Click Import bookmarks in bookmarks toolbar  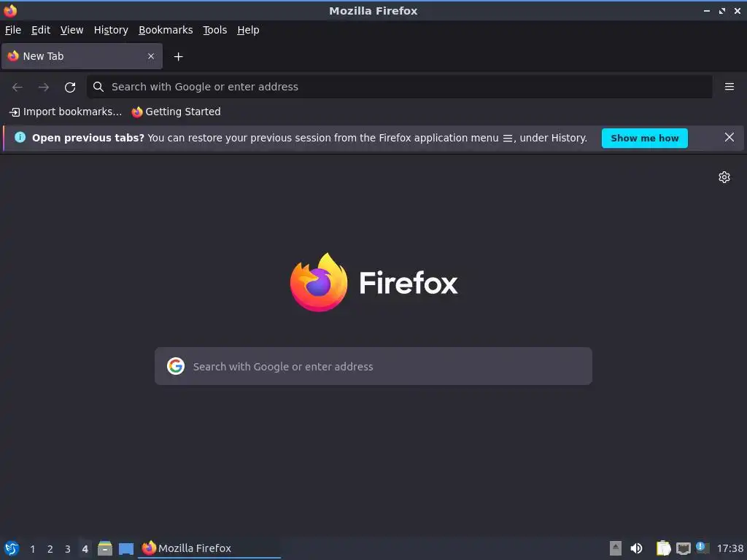66,112
